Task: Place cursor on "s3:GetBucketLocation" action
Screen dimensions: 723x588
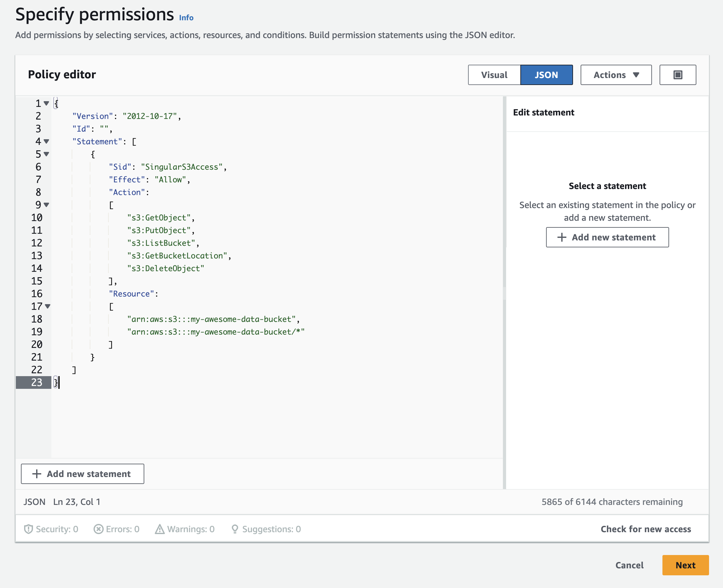Action: click(x=177, y=256)
